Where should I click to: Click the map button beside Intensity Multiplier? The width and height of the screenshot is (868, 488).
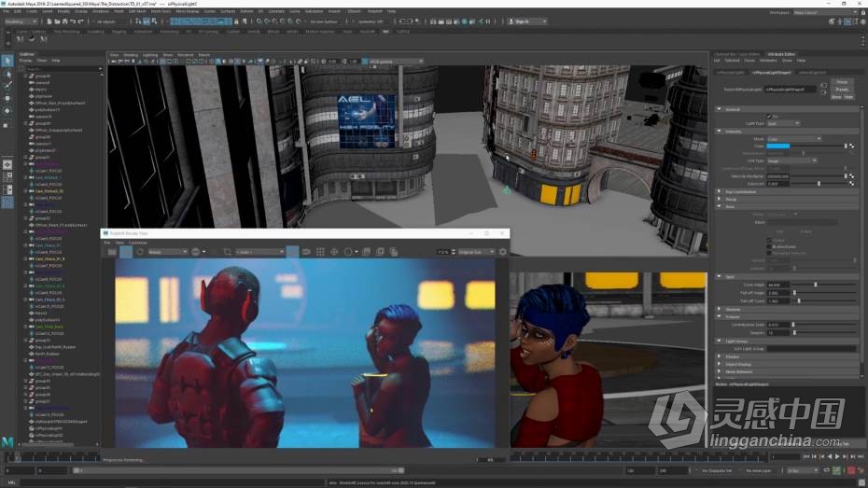click(851, 176)
